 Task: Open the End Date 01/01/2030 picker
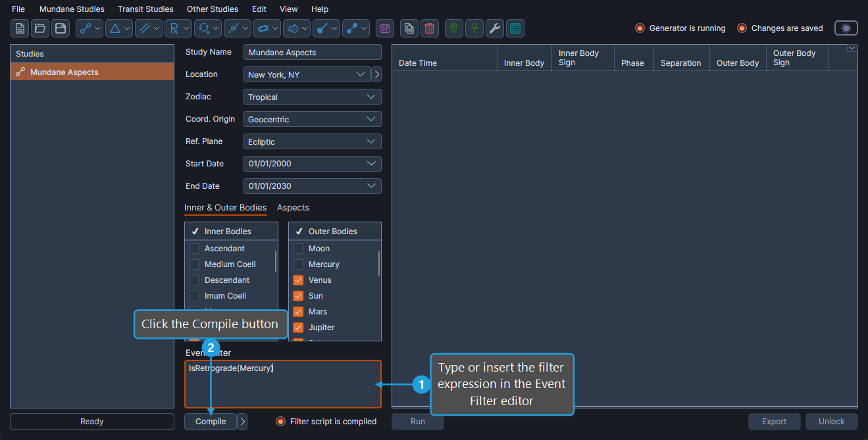pos(313,186)
